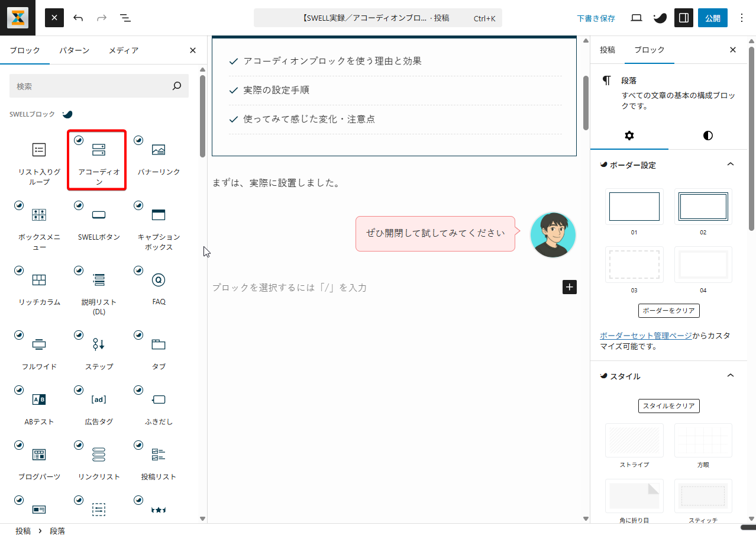Open the SWELL settings icon in top bar

click(x=660, y=18)
